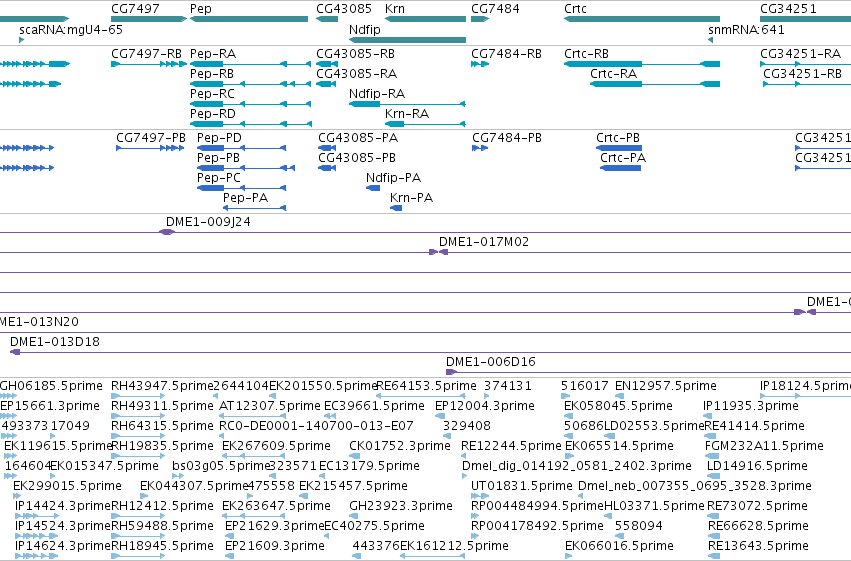Viewport: 851px width, 561px height.
Task: Click transcript CG34251-RA
Action: point(805,64)
